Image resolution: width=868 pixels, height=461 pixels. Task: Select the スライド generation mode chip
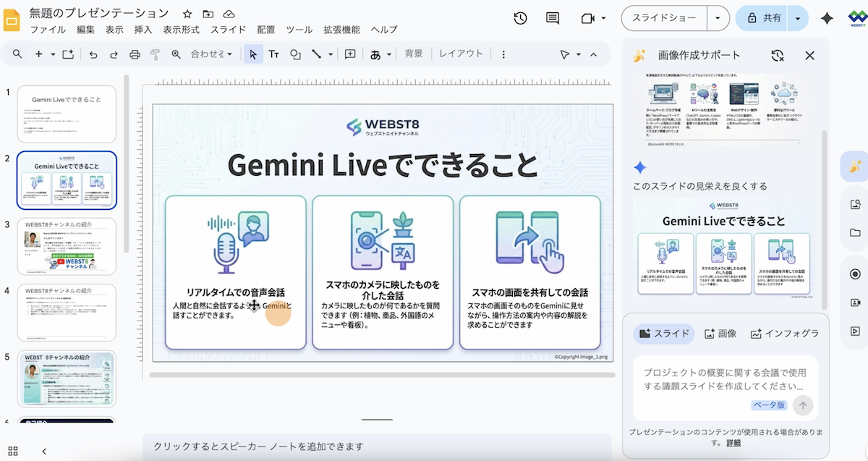(664, 334)
